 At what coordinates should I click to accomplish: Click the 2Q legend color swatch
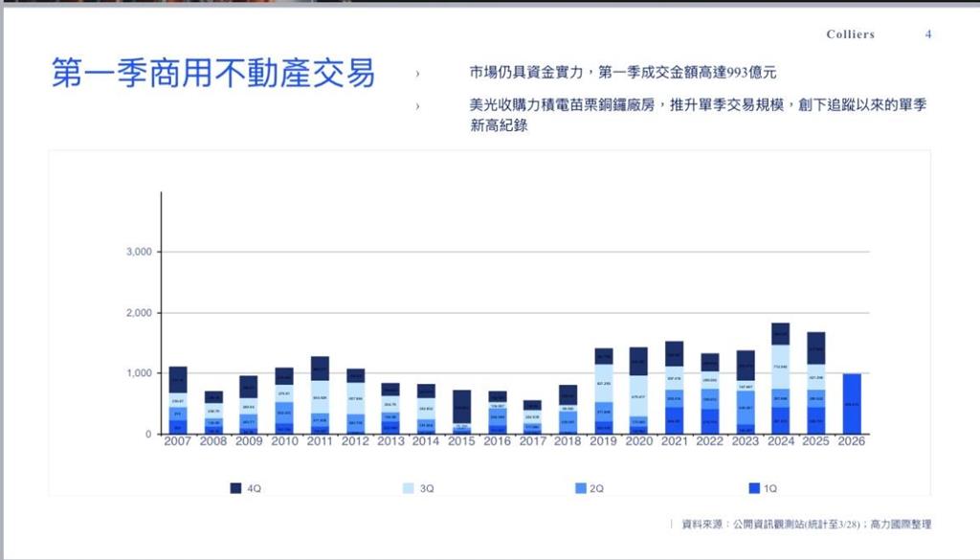(581, 488)
